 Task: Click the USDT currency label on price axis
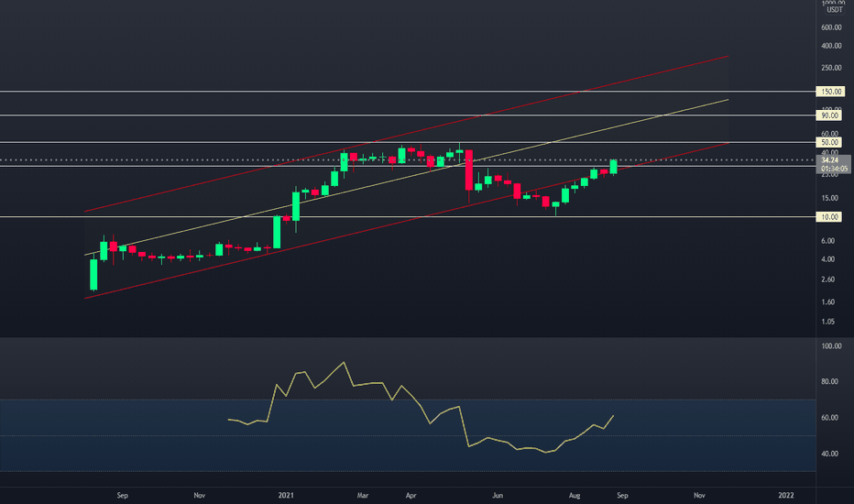tap(835, 10)
